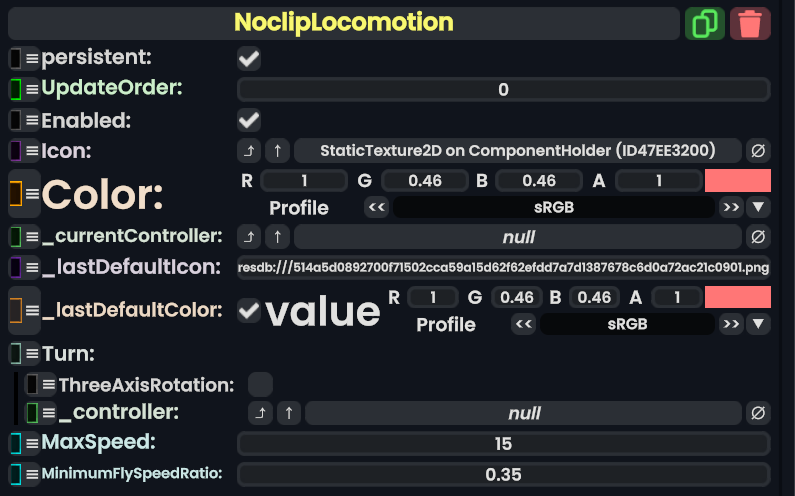Viewport: 795px width, 496px height.
Task: Click the sRGB profile field for Color
Action: [554, 207]
